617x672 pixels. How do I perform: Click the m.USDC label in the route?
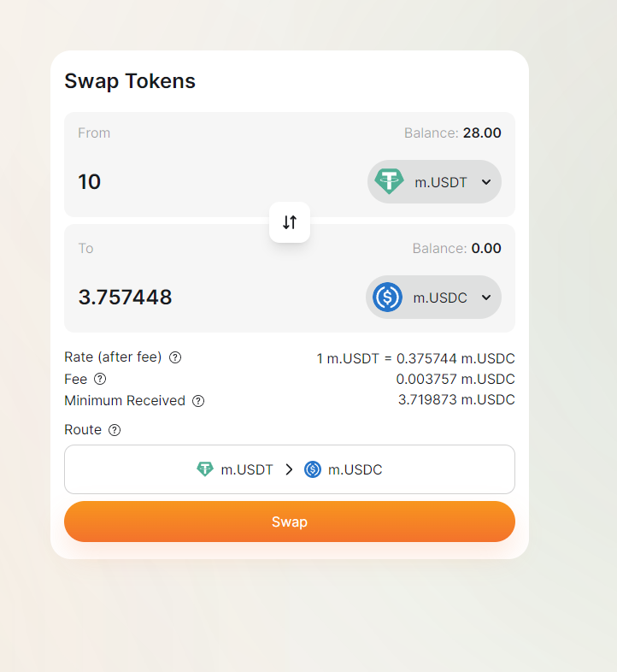coord(356,469)
